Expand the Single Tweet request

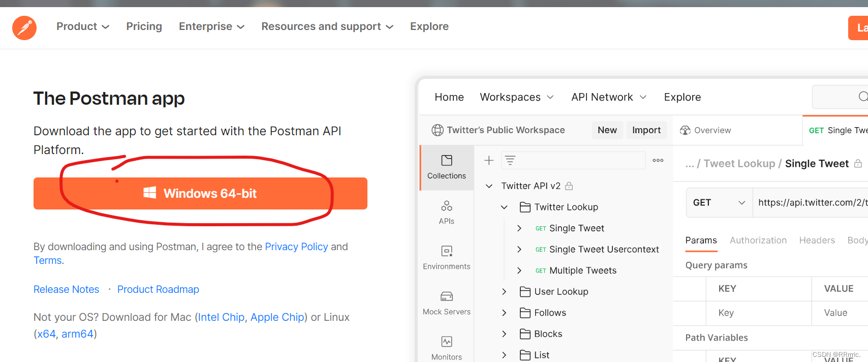(x=519, y=228)
